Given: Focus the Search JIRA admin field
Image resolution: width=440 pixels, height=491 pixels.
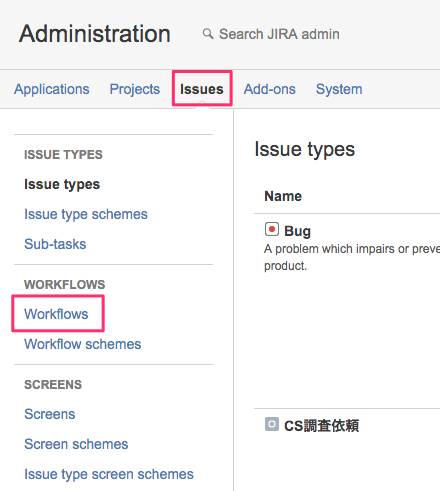Looking at the screenshot, I should (x=279, y=34).
